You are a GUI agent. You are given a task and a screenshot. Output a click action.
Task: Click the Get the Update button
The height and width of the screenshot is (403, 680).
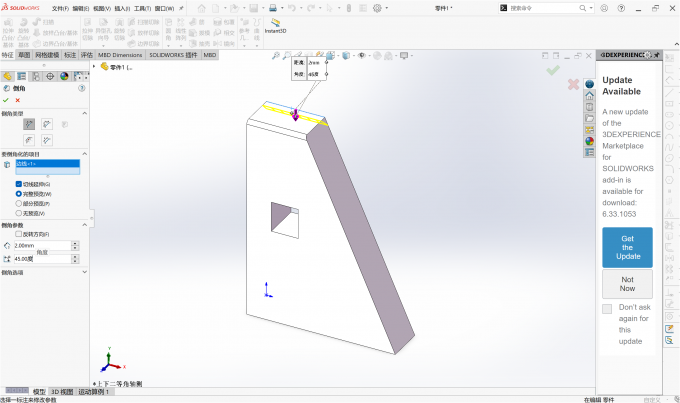point(627,247)
